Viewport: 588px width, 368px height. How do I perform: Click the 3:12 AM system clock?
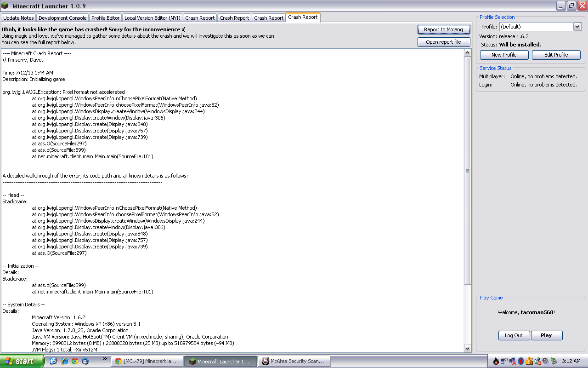click(571, 361)
